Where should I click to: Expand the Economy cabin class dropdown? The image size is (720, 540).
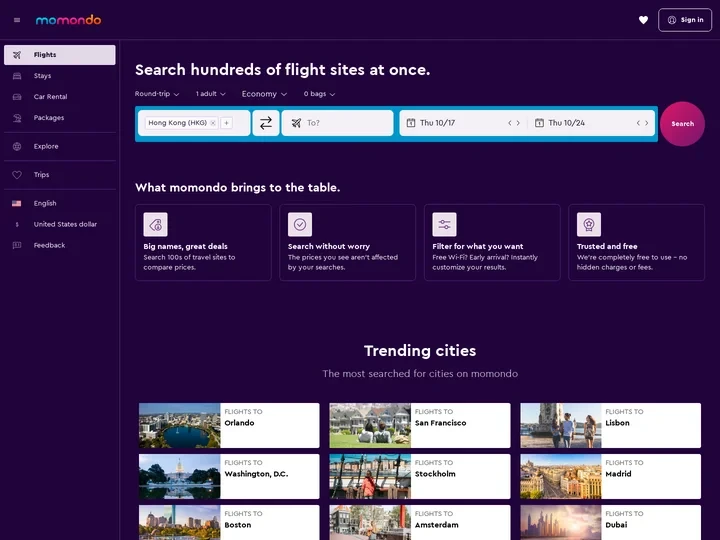click(x=264, y=94)
